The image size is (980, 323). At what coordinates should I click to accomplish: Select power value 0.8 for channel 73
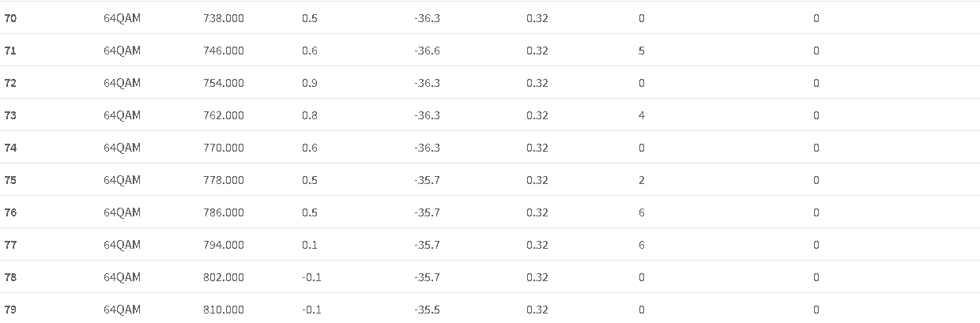click(310, 115)
